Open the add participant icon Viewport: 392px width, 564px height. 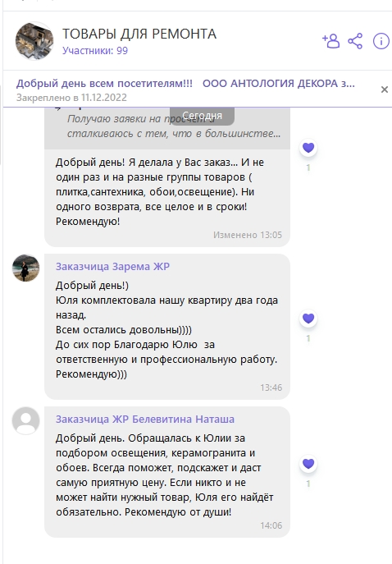[331, 41]
